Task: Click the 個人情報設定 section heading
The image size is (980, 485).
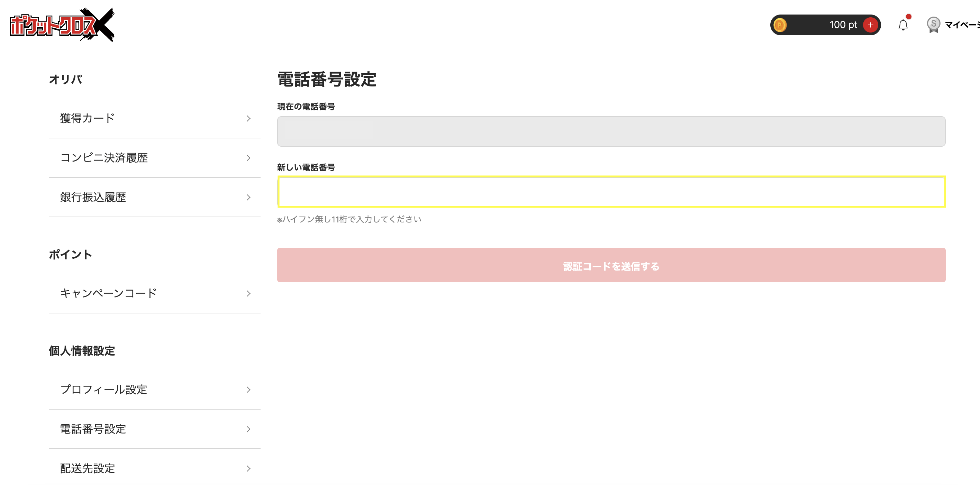Action: [82, 351]
